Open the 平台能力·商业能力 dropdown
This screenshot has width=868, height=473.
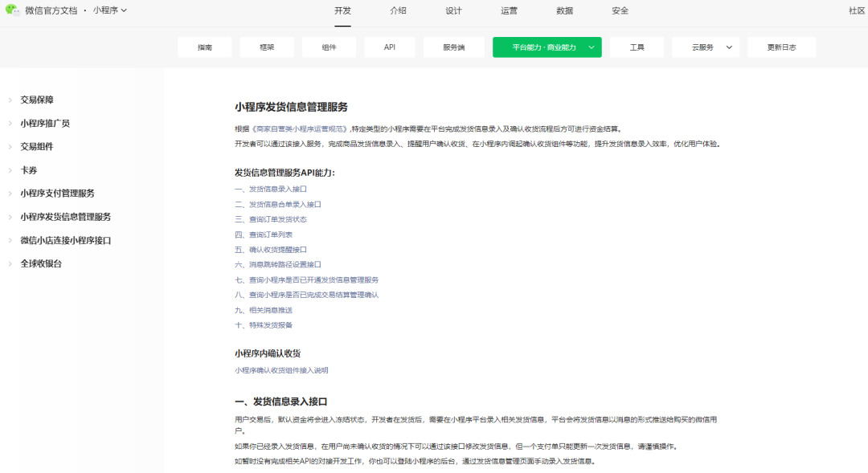point(547,47)
